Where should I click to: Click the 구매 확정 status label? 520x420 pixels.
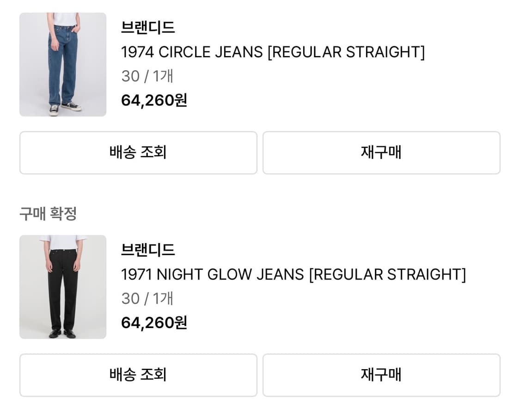(x=48, y=213)
